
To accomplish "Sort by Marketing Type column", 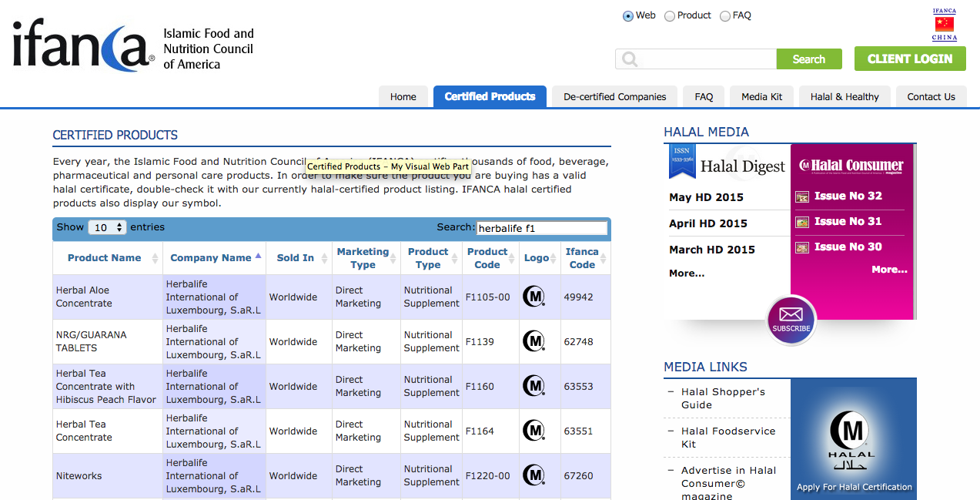I will point(366,258).
